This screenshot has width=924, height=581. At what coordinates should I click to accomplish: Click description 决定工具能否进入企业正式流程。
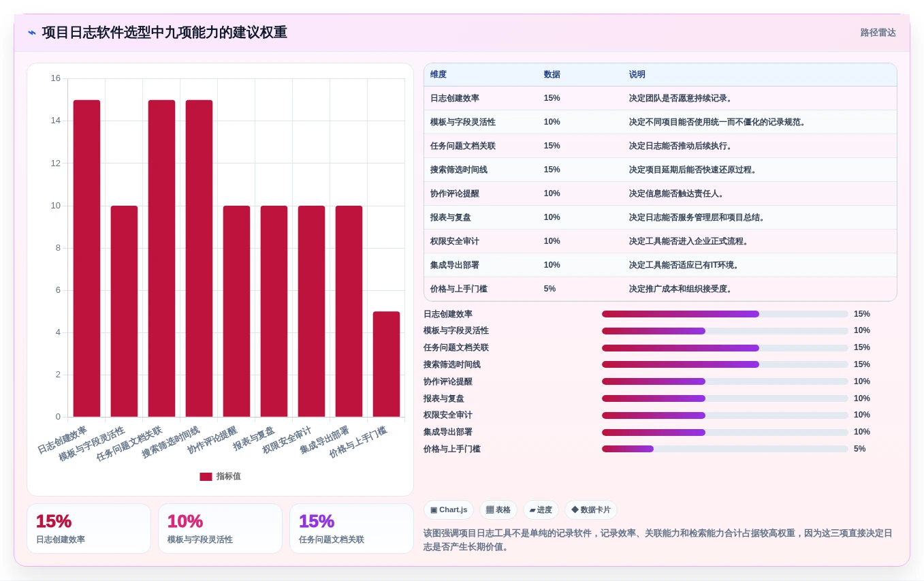pyautogui.click(x=690, y=241)
